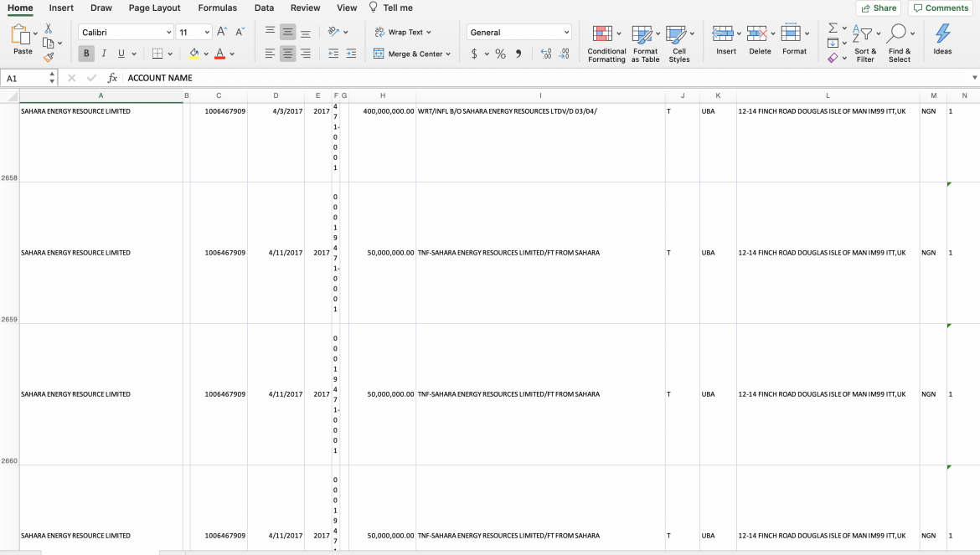Align text to bottom
This screenshot has width=980, height=555.
(306, 32)
